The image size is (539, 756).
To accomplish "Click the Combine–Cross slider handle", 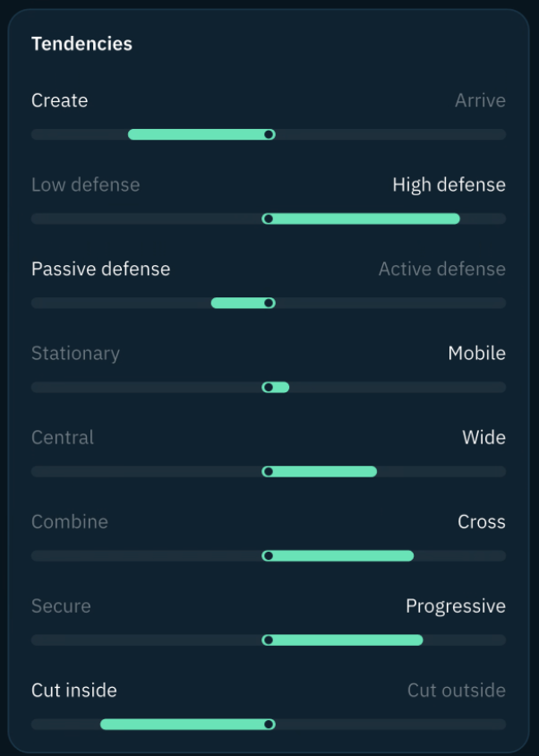I will [269, 556].
